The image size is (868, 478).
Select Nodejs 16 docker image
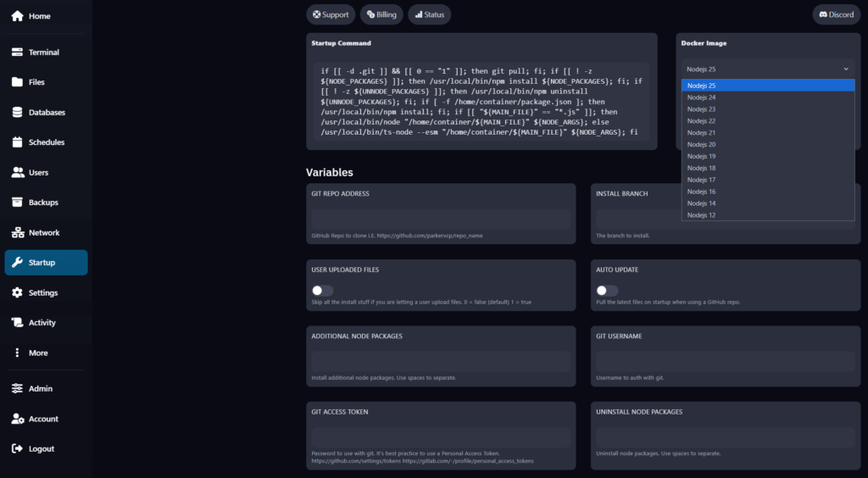tap(768, 192)
